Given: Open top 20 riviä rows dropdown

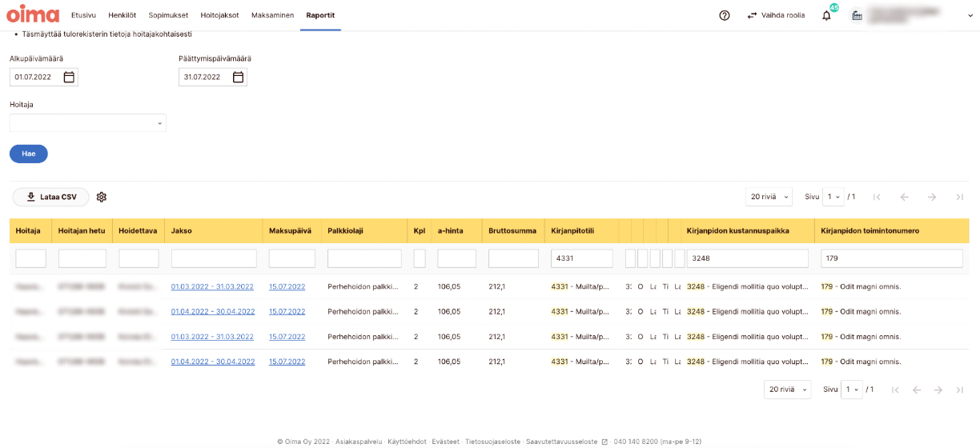Looking at the screenshot, I should click(769, 197).
